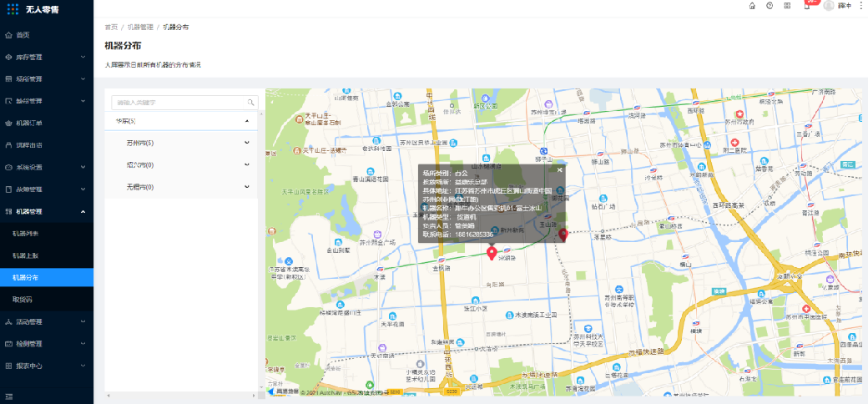
Task: Collapse the 机器管理 sidebar menu
Action: click(x=47, y=211)
